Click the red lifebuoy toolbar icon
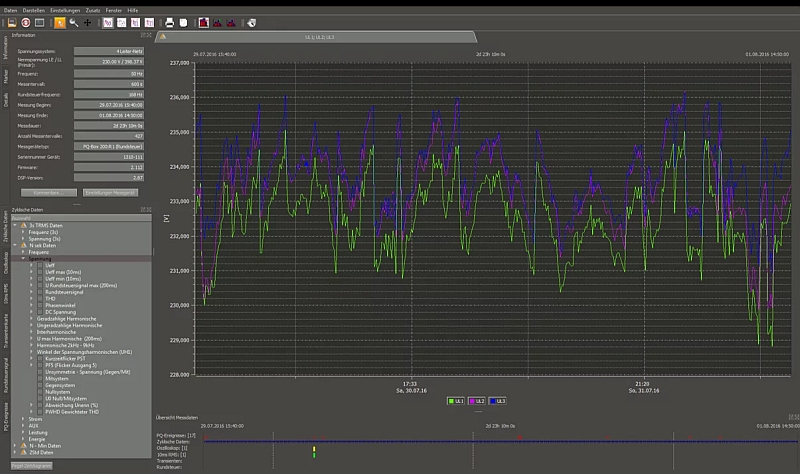Screen dimensions: 800x474 26,23
